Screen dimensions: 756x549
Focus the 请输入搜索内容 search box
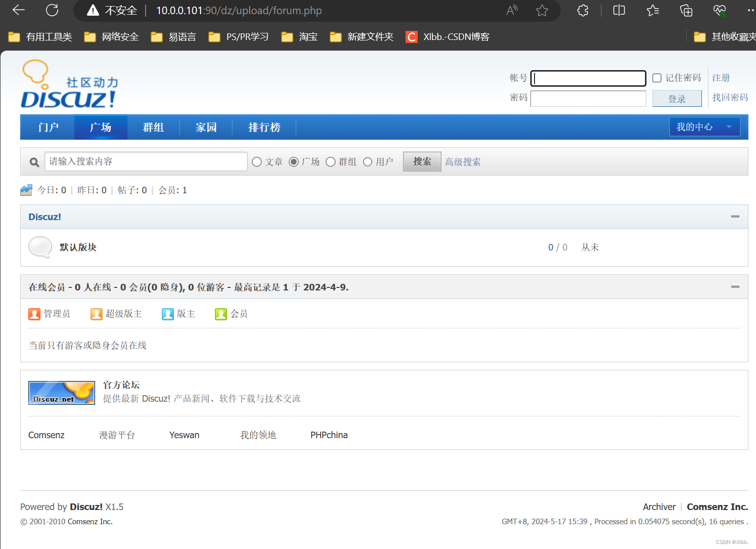[x=146, y=161]
